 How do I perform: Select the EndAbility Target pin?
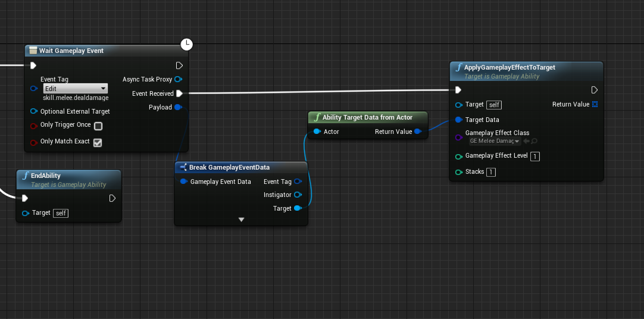point(26,213)
